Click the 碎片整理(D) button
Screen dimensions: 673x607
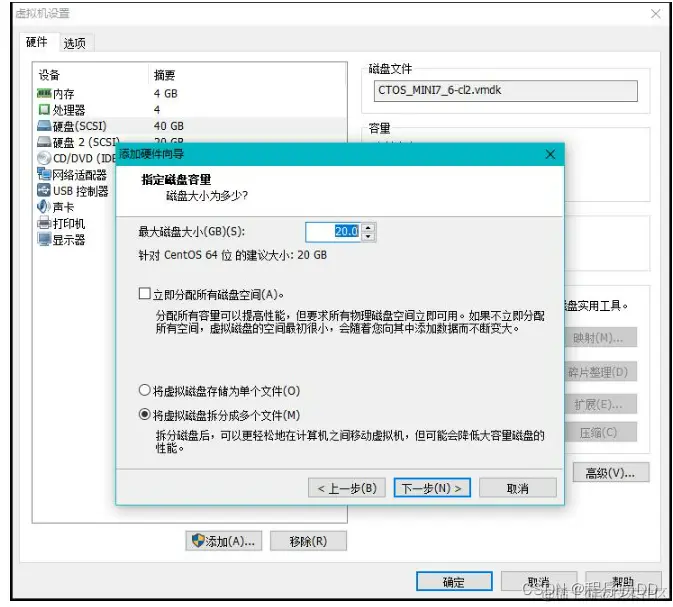click(599, 372)
